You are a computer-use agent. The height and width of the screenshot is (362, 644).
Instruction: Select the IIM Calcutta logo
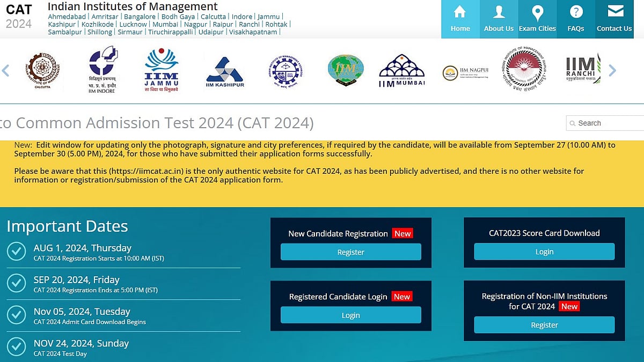coord(43,71)
